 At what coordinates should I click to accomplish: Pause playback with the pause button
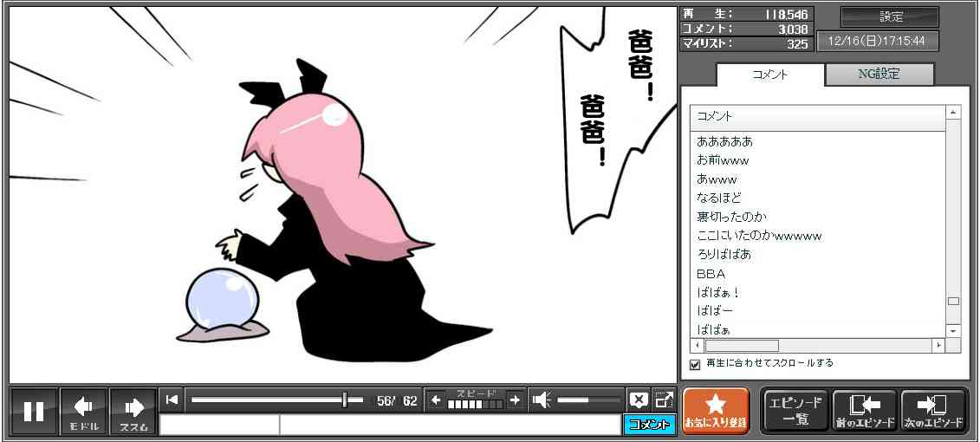coord(34,411)
